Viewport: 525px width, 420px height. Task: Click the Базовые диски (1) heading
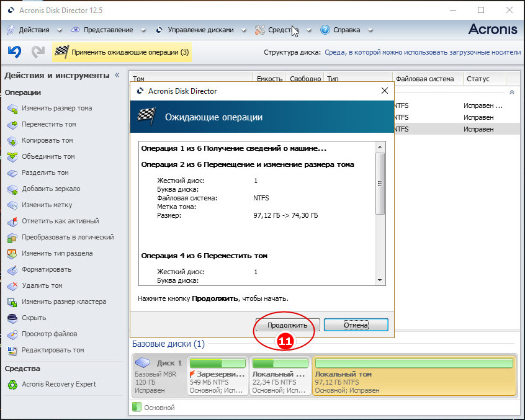click(x=168, y=344)
